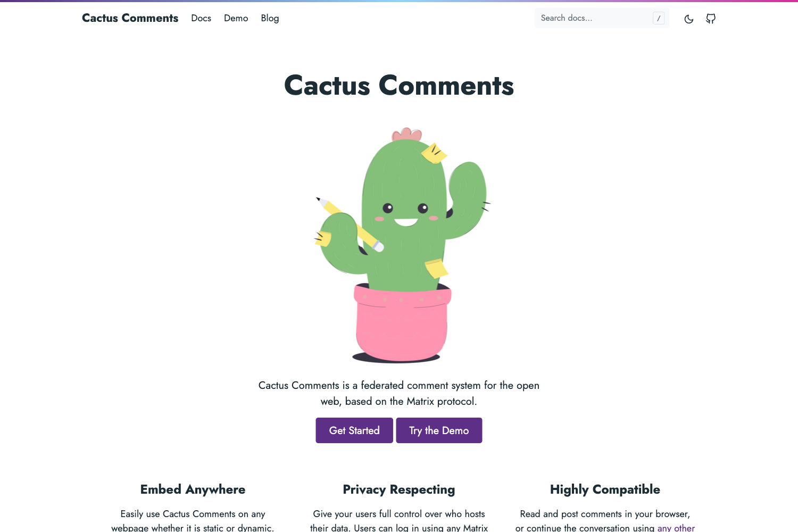The width and height of the screenshot is (798, 532).
Task: Click the "Privacy Respecting" heading
Action: point(398,489)
